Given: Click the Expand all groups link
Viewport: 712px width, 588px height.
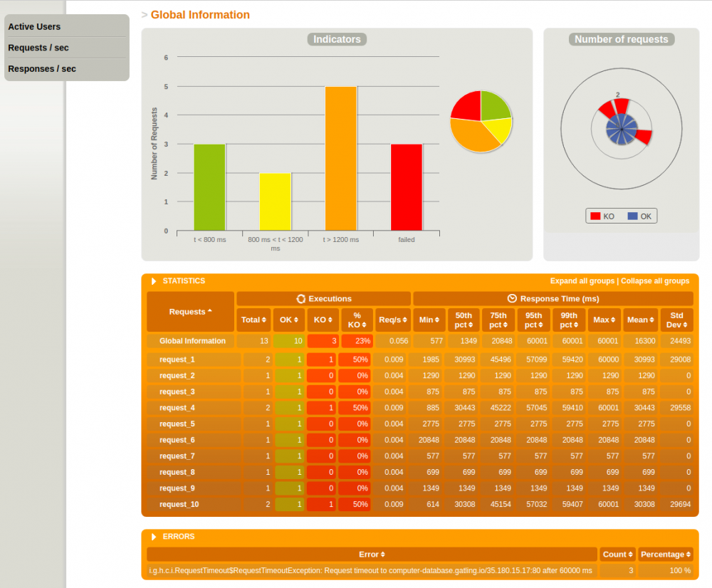Looking at the screenshot, I should click(x=582, y=281).
